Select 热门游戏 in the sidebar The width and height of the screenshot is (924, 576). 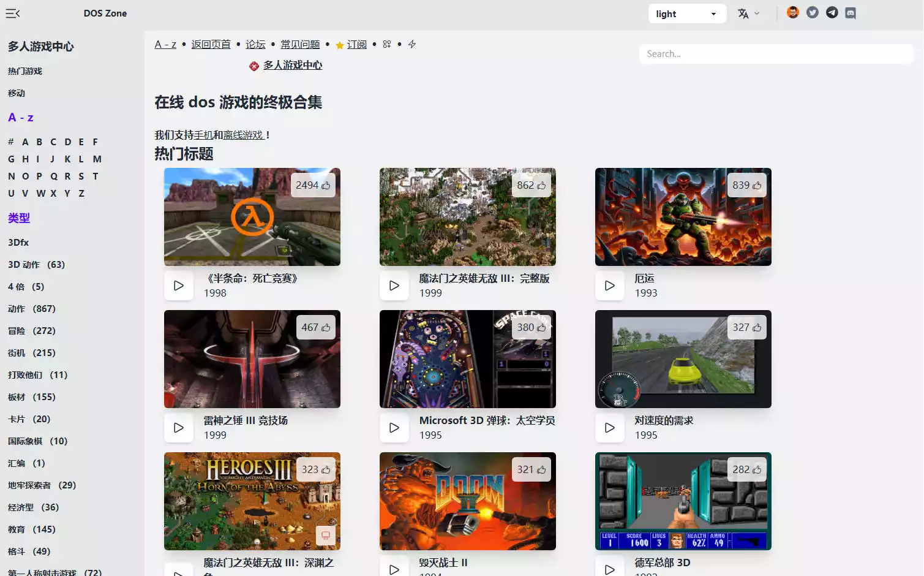pyautogui.click(x=25, y=71)
